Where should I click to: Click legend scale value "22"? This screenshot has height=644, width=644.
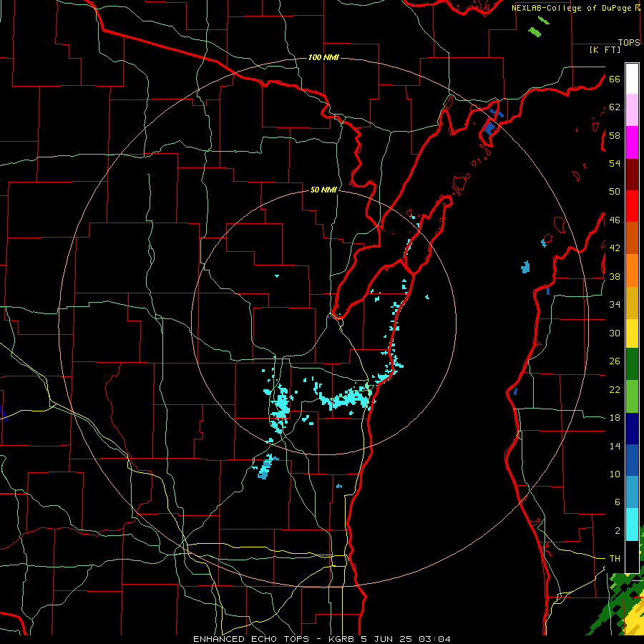pyautogui.click(x=615, y=389)
